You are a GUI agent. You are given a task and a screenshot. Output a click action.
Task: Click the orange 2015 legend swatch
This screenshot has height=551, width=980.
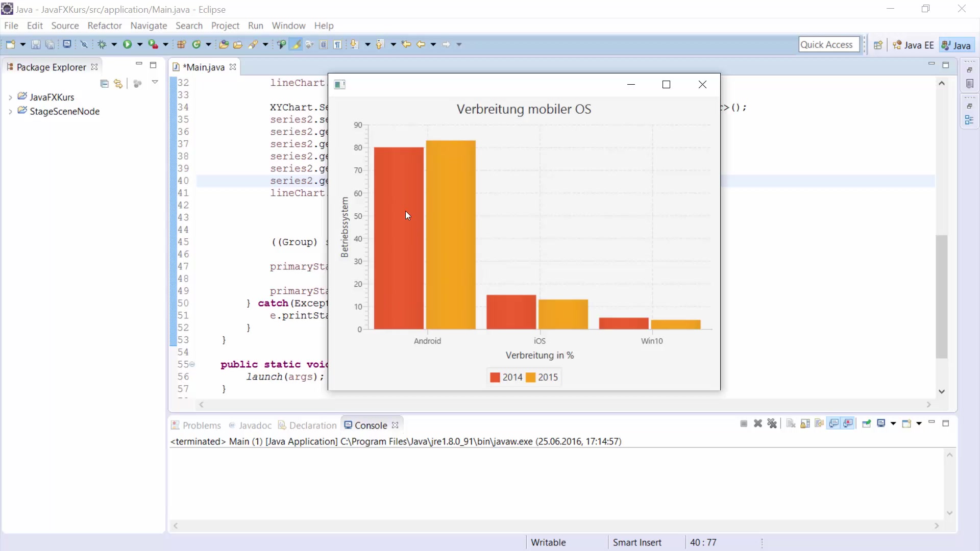tap(531, 378)
